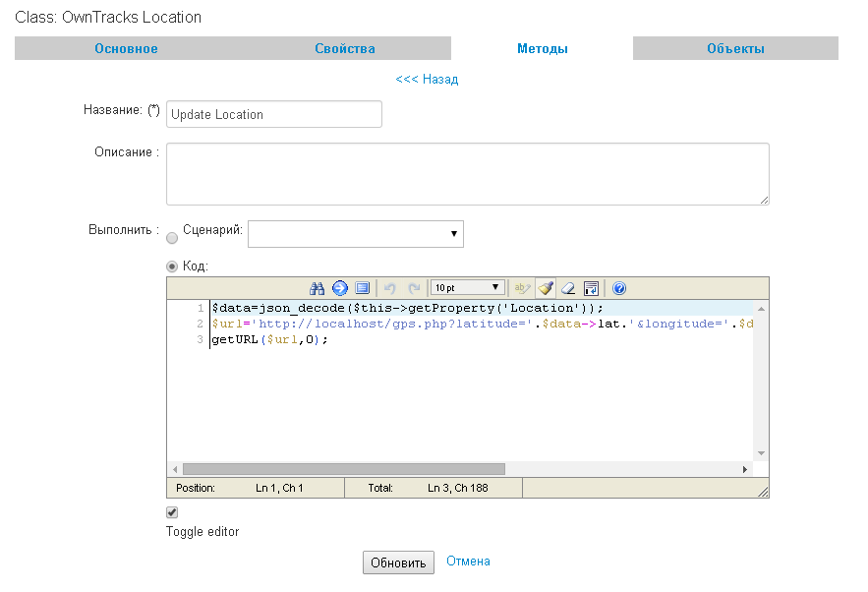Uncheck the Toggle editor checkbox
The height and width of the screenshot is (592, 868).
tap(172, 512)
